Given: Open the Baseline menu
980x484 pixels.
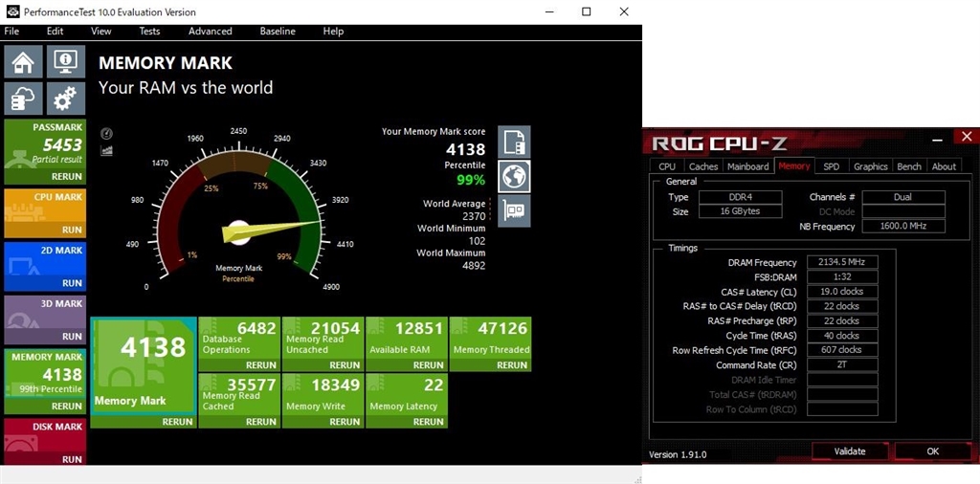Looking at the screenshot, I should 278,32.
